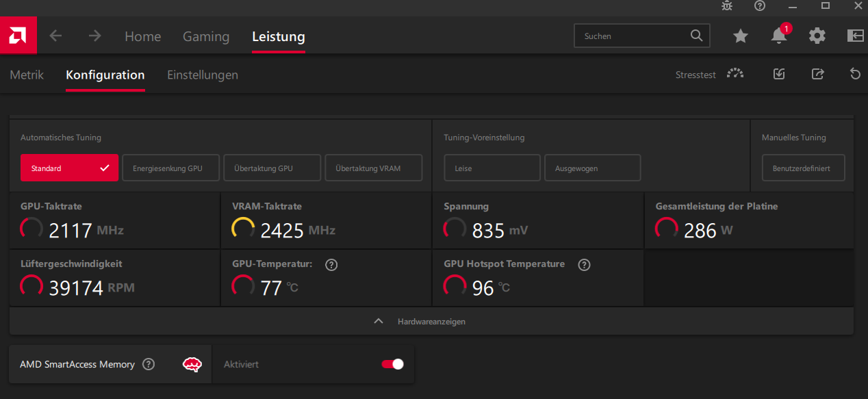Click the 2425 MHz value
The width and height of the screenshot is (868, 399).
[x=298, y=230]
